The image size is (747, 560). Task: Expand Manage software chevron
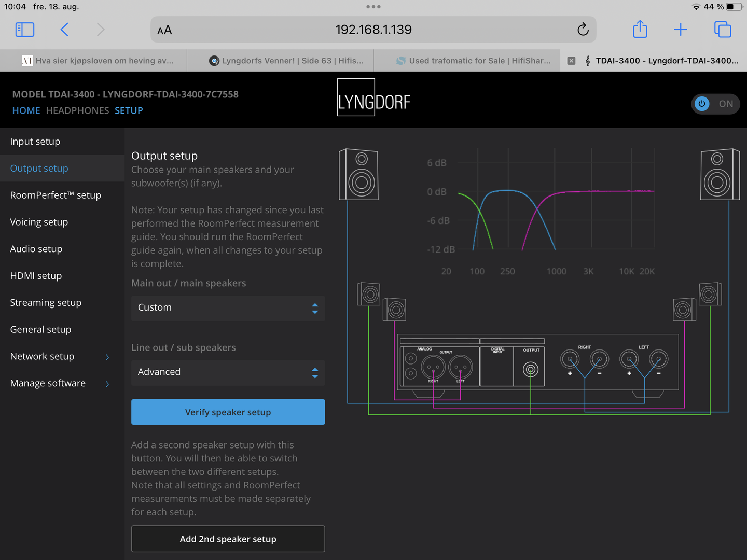point(107,384)
